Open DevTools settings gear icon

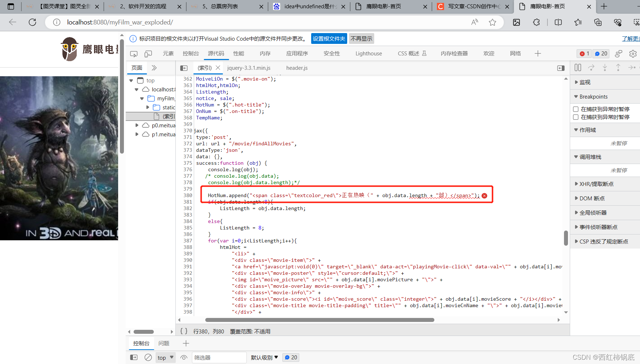pyautogui.click(x=633, y=54)
